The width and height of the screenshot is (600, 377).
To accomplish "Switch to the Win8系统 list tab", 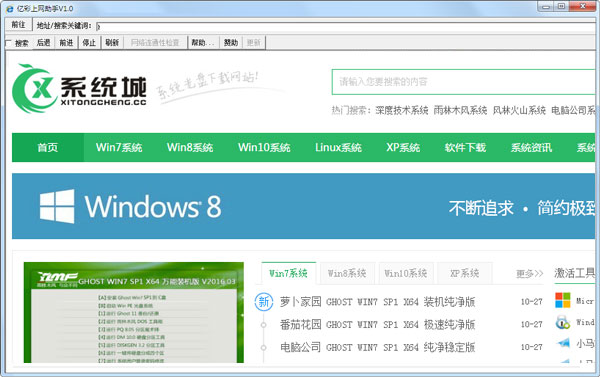I will pos(347,273).
